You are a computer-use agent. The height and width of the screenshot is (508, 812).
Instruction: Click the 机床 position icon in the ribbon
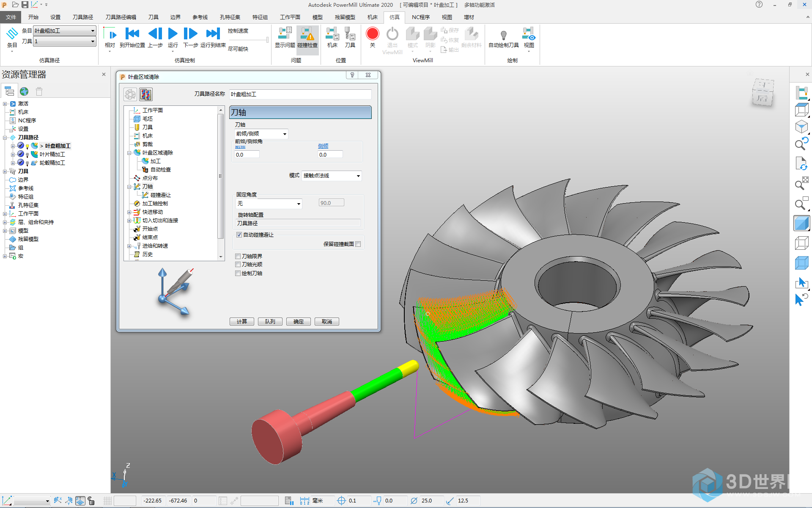click(x=332, y=34)
